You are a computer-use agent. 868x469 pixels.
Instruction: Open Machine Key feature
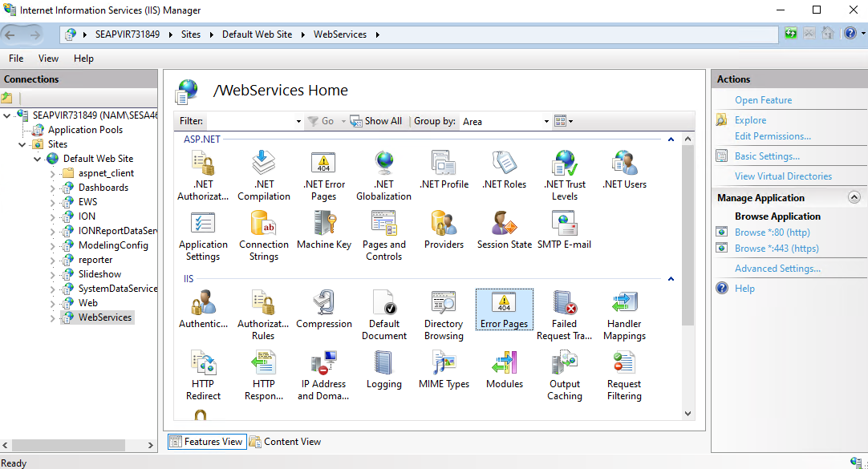pos(324,230)
